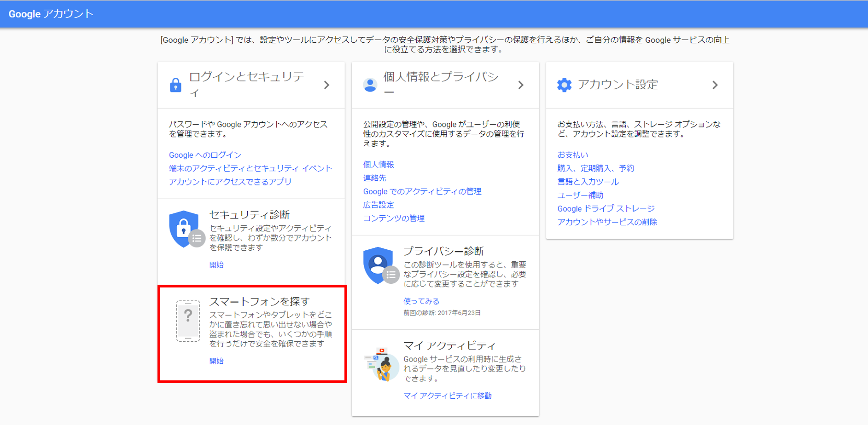Open the お支払い link

click(573, 155)
